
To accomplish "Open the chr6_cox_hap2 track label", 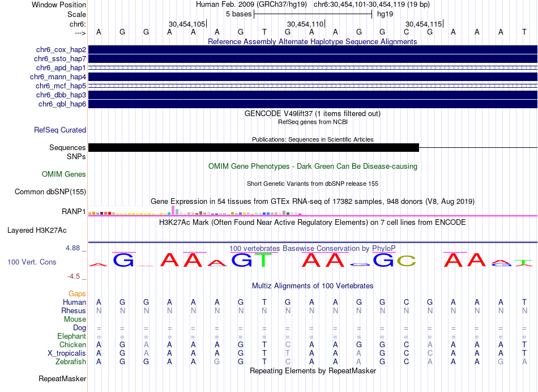I will (x=61, y=50).
